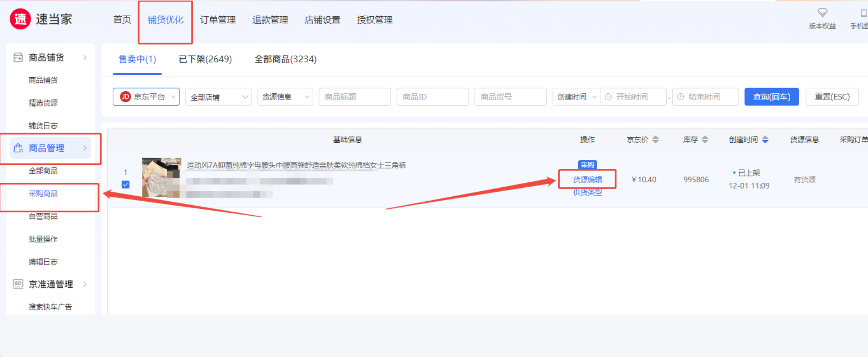Click the 查询(回车) search button
Image resolution: width=868 pixels, height=357 pixels.
click(x=771, y=97)
